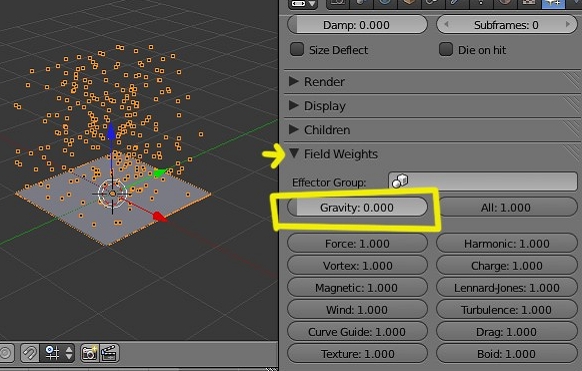Click the Harmonic weight slider
582x371 pixels.
tap(506, 243)
